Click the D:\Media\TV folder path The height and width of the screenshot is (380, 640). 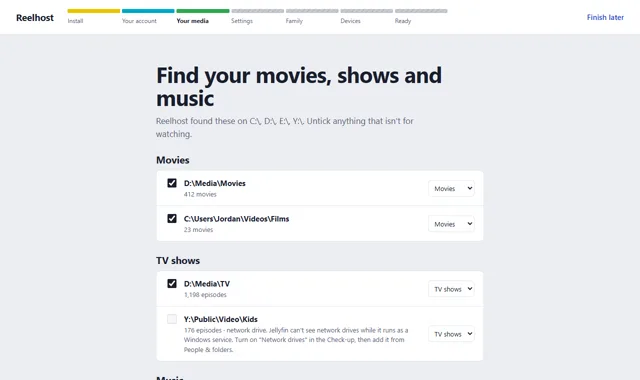(207, 284)
